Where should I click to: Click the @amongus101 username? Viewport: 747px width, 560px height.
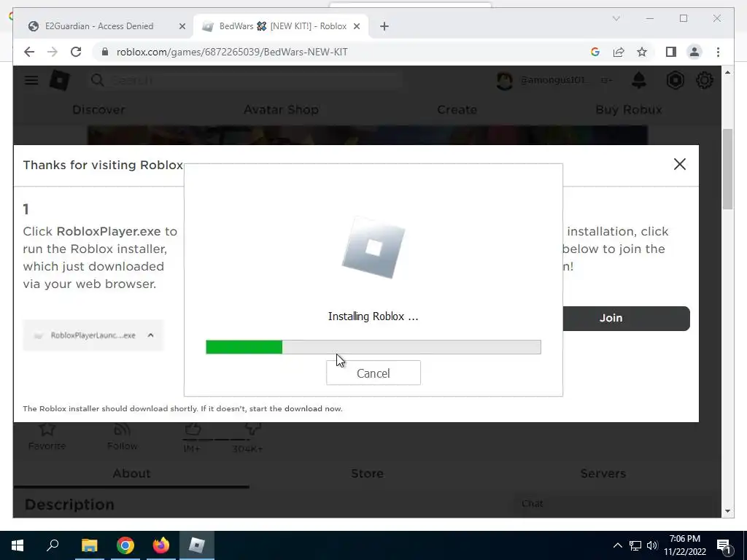point(554,80)
